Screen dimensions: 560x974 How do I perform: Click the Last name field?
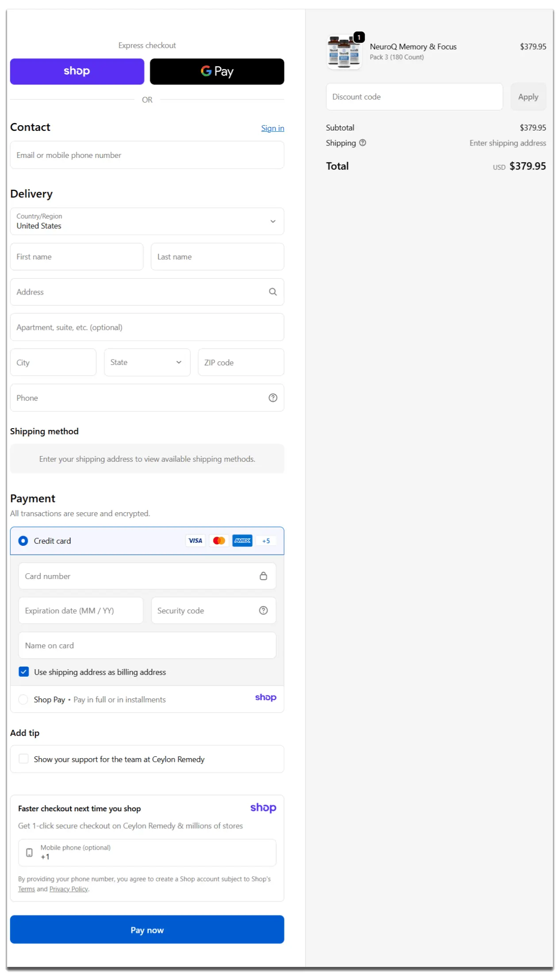tap(217, 257)
